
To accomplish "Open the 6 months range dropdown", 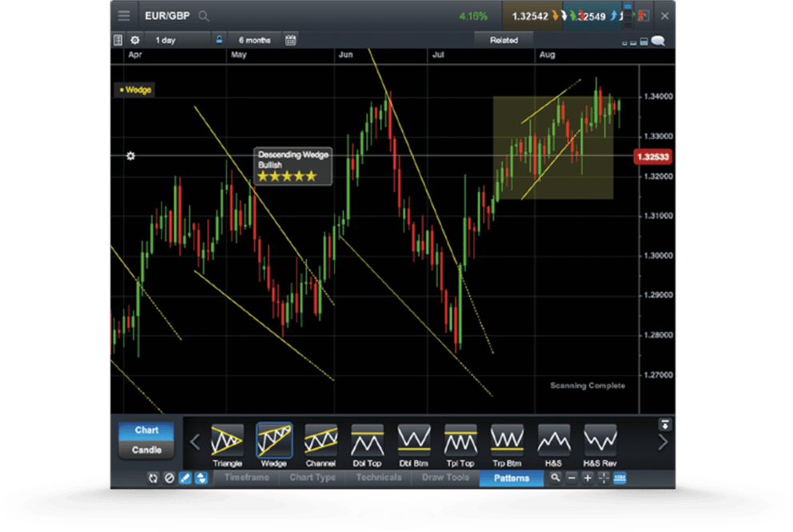I will pyautogui.click(x=253, y=40).
